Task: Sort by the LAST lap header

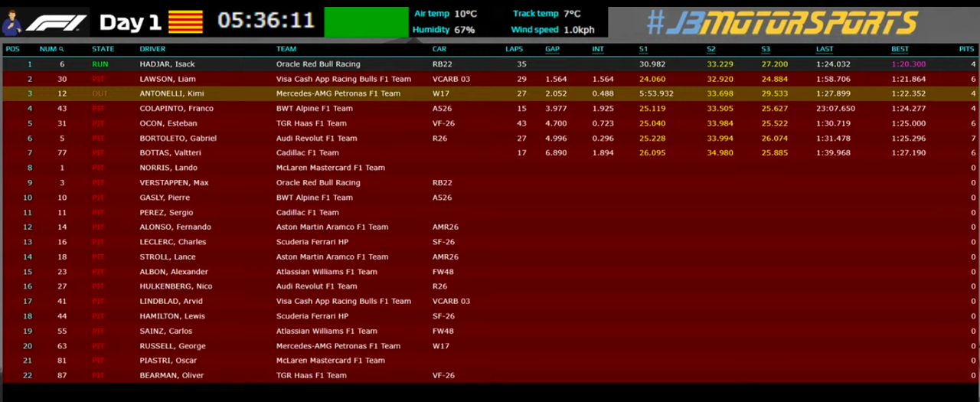Action: click(825, 49)
